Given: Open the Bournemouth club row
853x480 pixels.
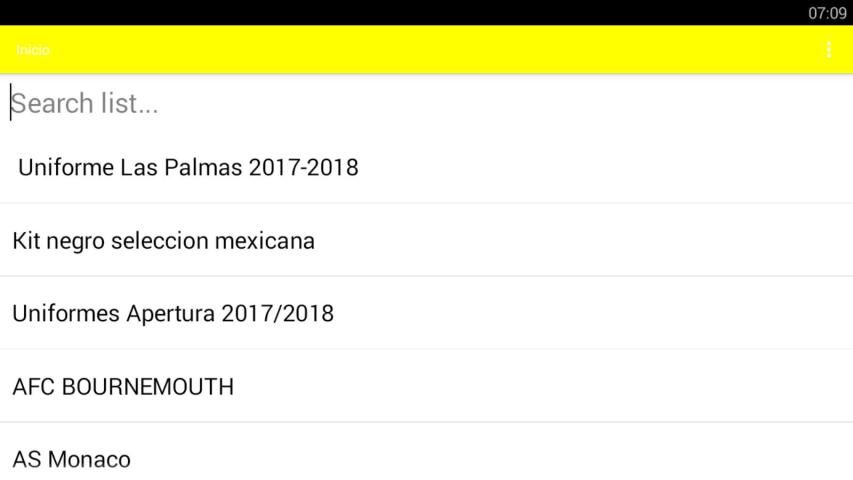Looking at the screenshot, I should [x=426, y=387].
